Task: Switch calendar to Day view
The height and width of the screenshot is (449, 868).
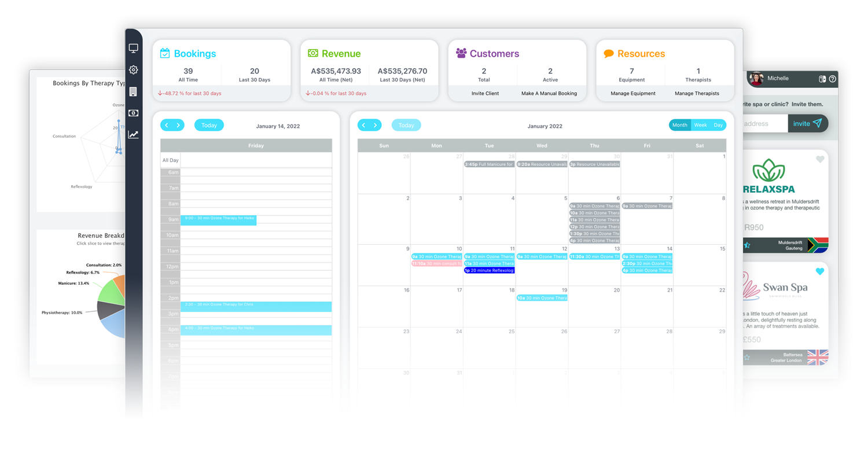Action: [718, 125]
